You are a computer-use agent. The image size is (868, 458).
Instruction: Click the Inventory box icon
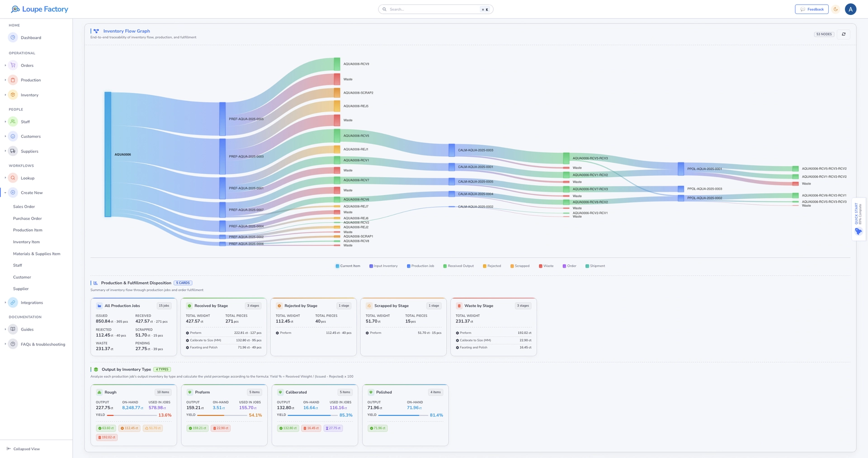13,95
